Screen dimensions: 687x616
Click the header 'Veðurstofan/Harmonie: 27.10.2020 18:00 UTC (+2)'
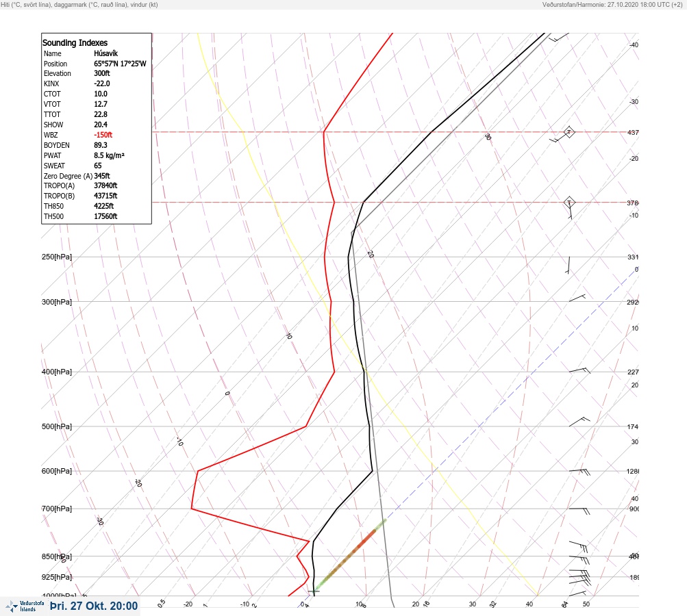tap(612, 4)
